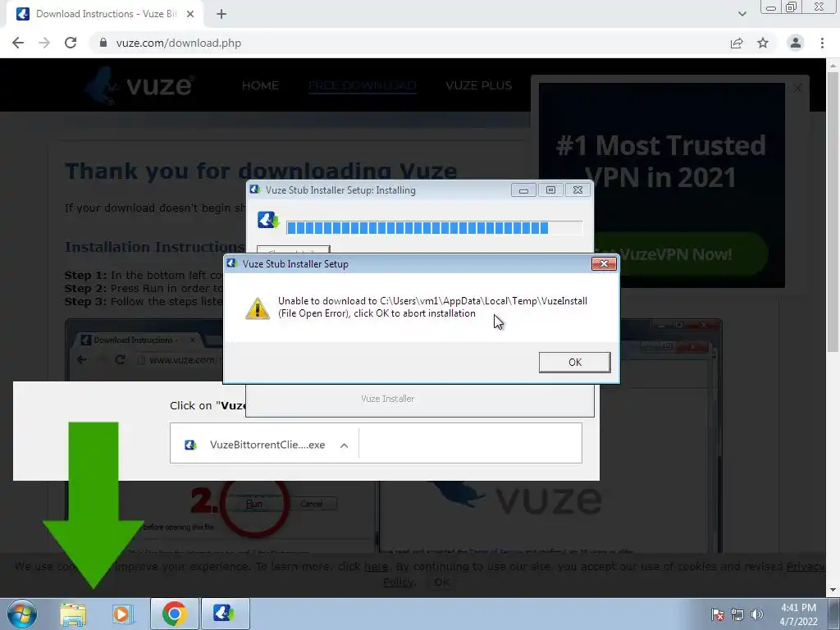The image size is (840, 630).
Task: Click the scrollbar down arrow
Action: coord(833,590)
